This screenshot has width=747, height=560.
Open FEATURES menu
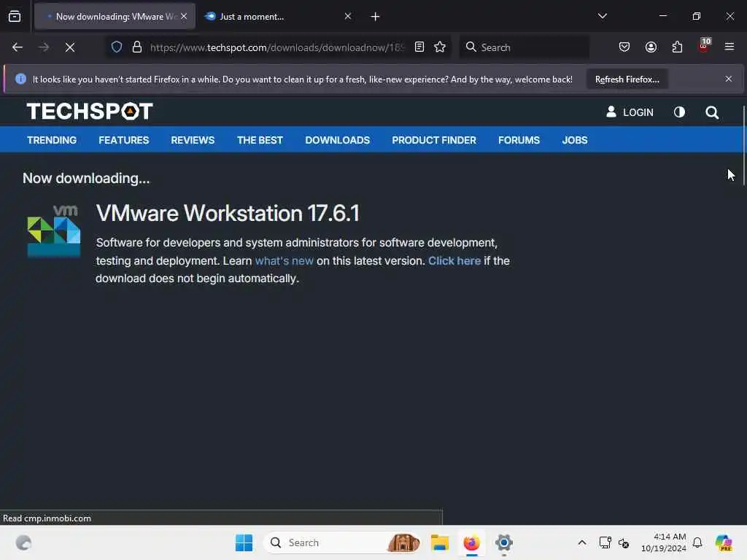124,141
